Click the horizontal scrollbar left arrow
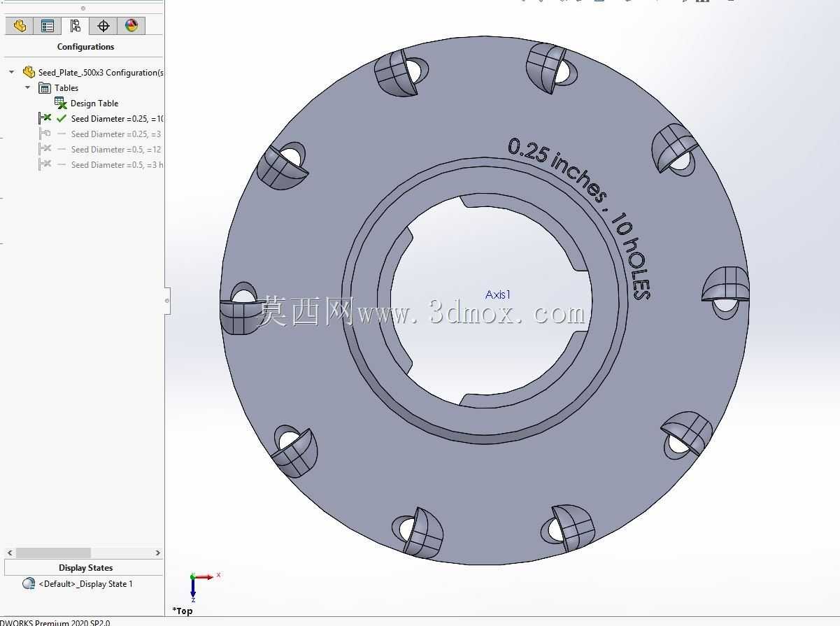This screenshot has width=840, height=626. [9, 553]
